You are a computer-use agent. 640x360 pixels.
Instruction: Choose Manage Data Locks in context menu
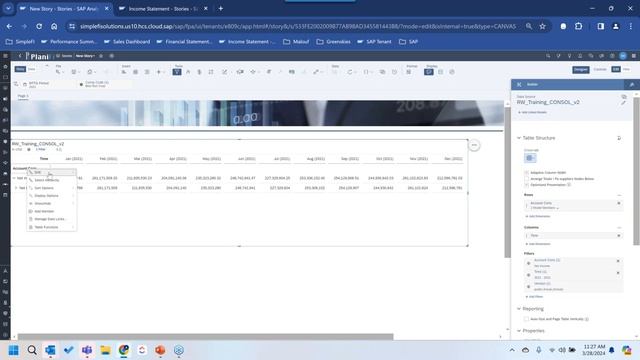51,219
